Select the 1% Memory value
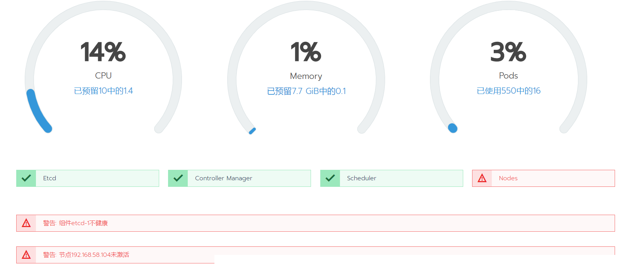Screen dimensions: 644x270 pos(306,52)
